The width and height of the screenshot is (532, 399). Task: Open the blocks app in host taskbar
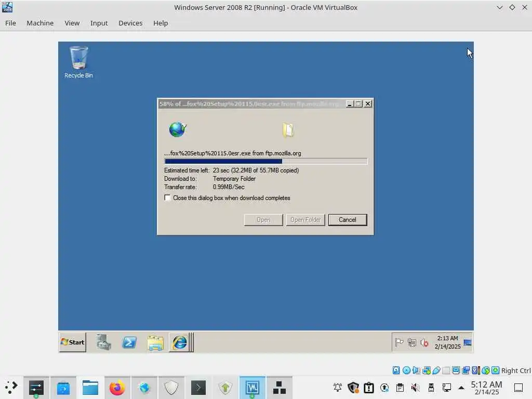[x=279, y=388]
